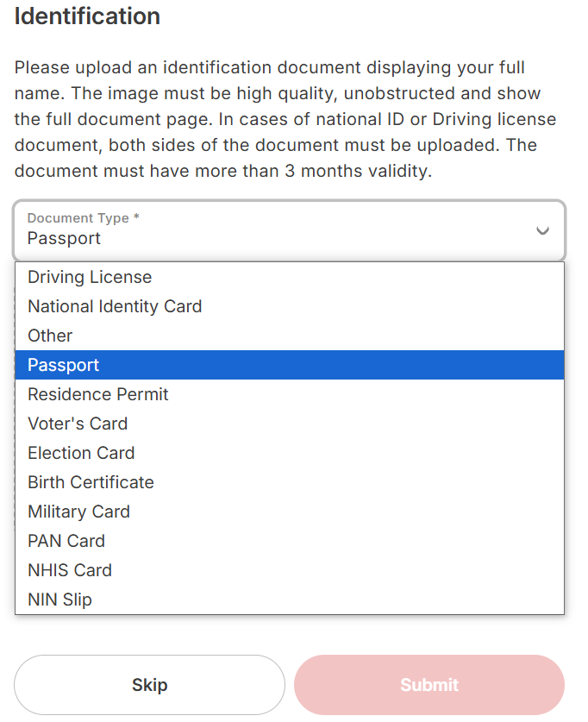588x722 pixels.
Task: Click the Identification heading
Action: (88, 16)
